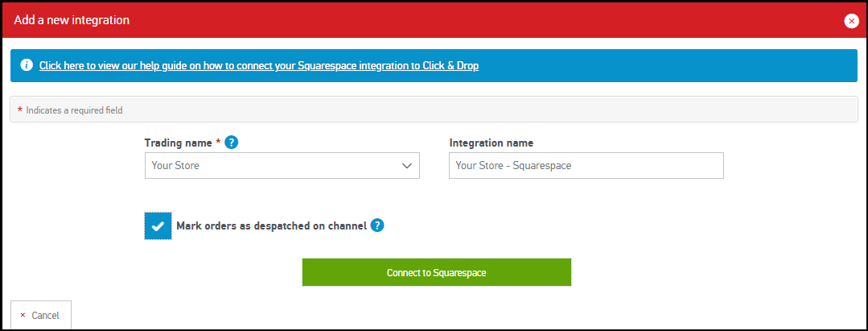Click the Integration name field label

click(x=491, y=143)
